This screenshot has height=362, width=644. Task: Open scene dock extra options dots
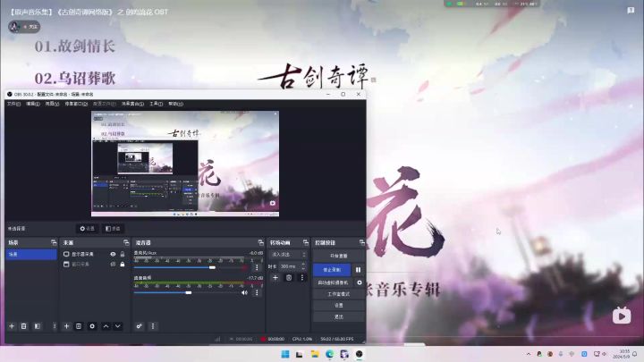tap(55, 326)
